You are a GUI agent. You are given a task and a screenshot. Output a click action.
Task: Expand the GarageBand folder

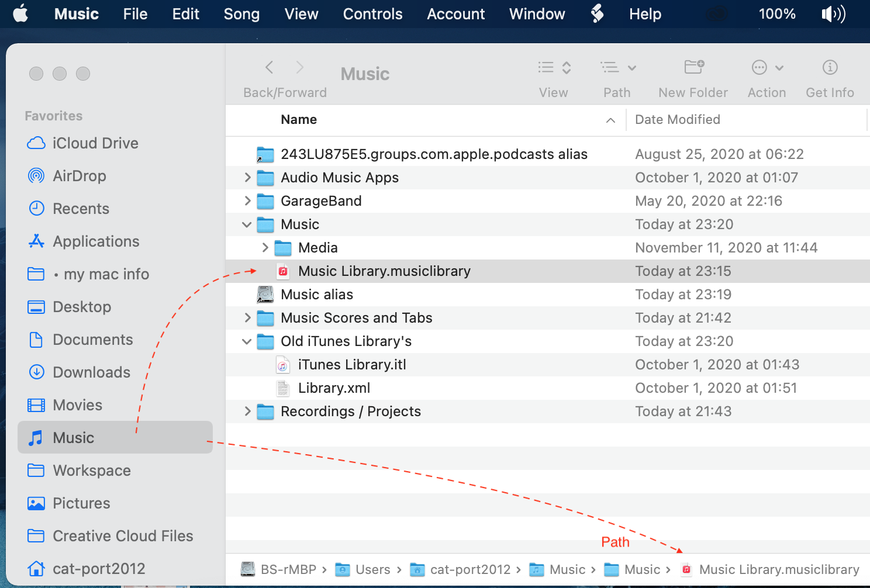click(247, 201)
